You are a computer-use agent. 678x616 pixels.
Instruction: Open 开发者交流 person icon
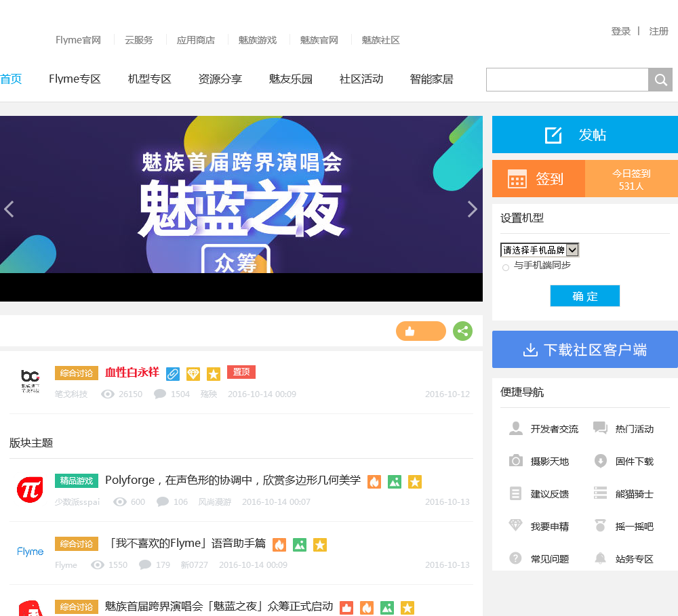pos(515,428)
